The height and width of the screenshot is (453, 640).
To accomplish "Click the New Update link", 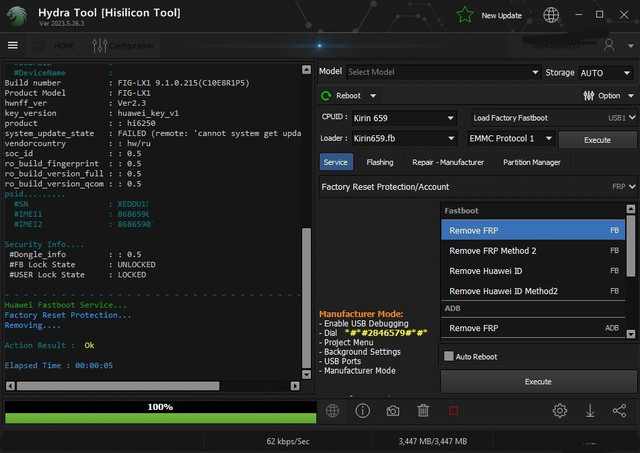I will (x=501, y=16).
